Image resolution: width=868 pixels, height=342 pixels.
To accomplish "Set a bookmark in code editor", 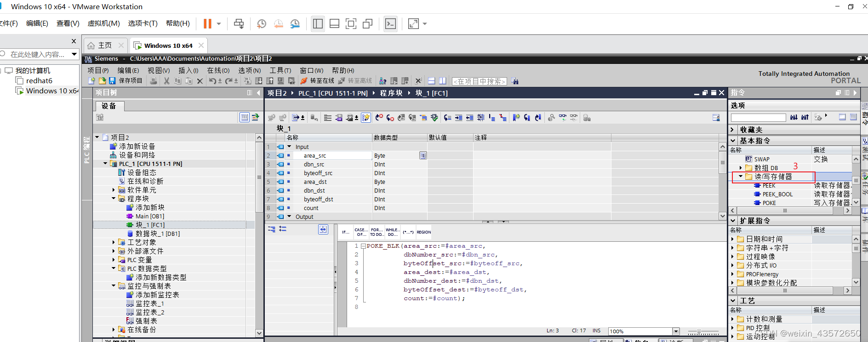I will pos(516,118).
